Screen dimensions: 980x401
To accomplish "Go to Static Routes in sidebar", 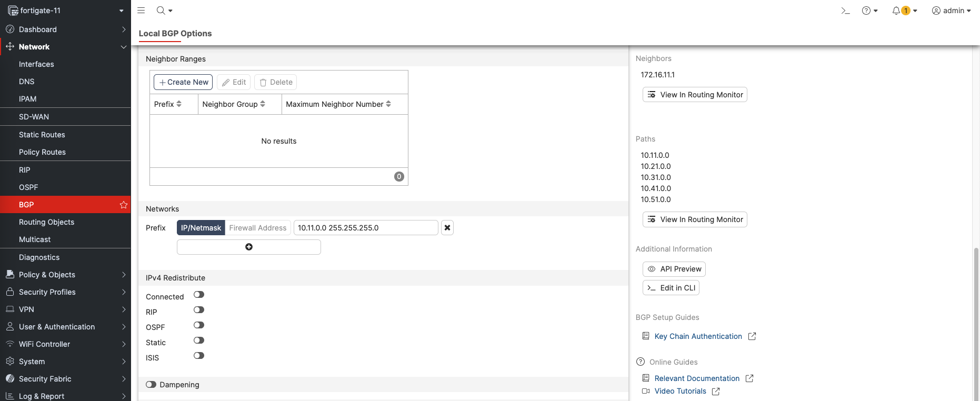I will [x=42, y=135].
